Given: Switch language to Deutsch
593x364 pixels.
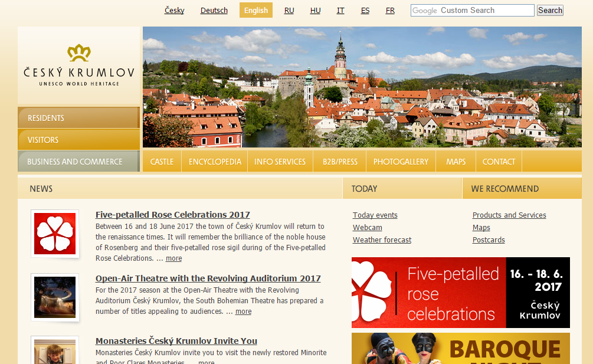Looking at the screenshot, I should point(214,10).
